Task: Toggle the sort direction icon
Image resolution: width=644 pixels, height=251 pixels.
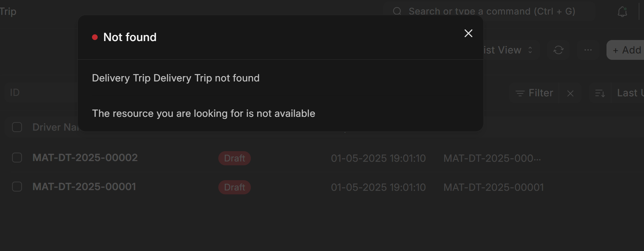Action: pos(600,93)
